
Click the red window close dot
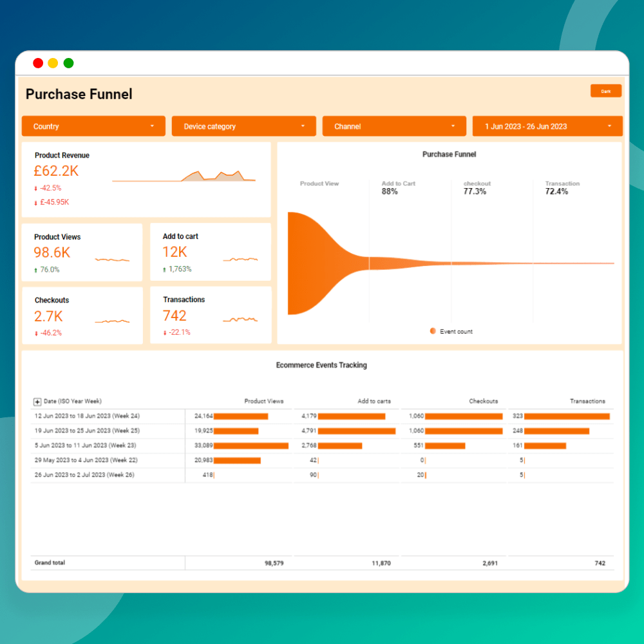point(38,63)
